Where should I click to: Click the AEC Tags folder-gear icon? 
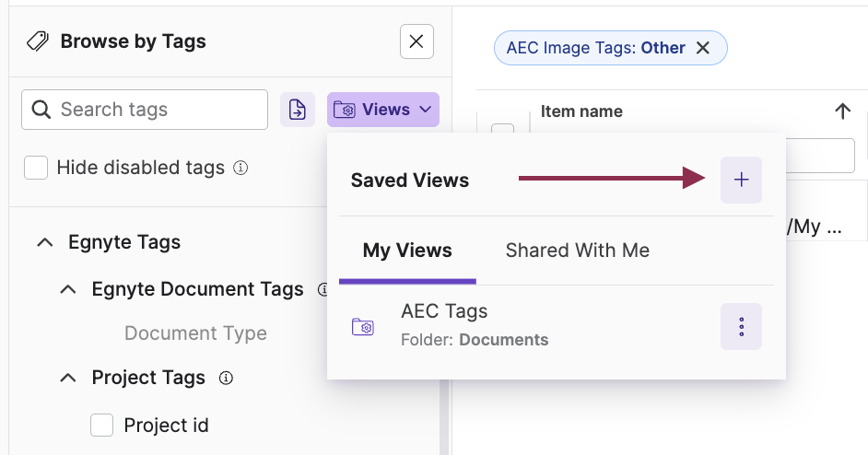click(x=363, y=327)
